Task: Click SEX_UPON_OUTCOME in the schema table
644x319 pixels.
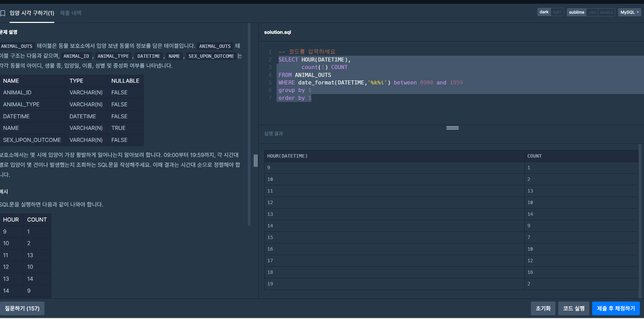Action: coord(32,140)
